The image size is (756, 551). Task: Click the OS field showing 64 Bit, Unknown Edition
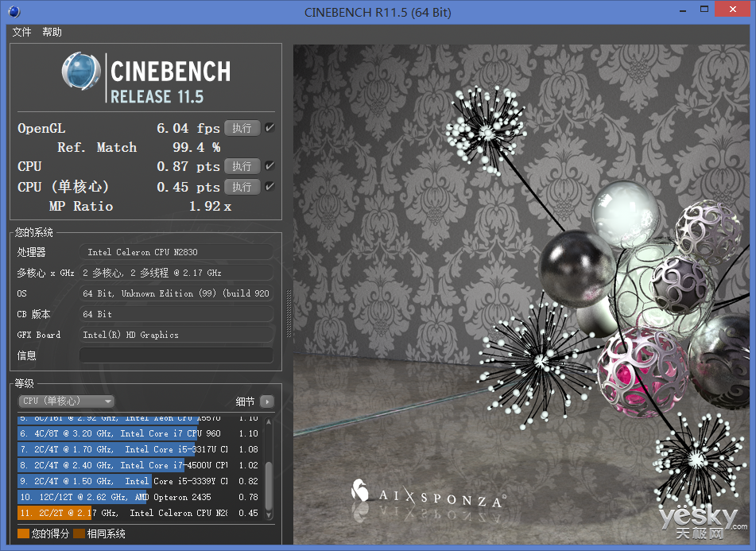point(176,293)
